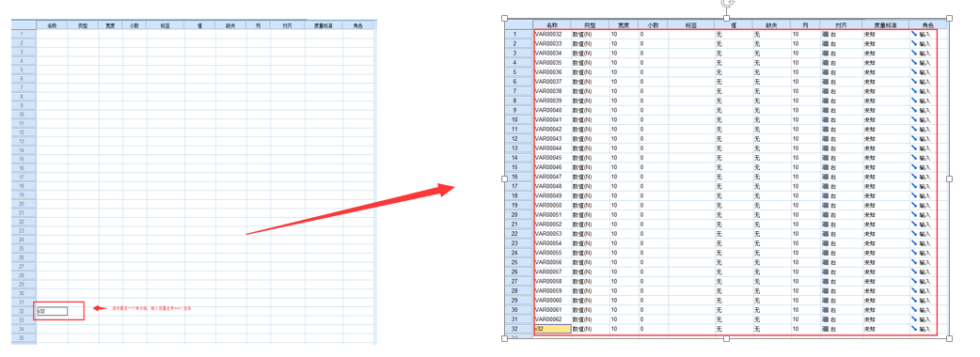Image resolution: width=980 pixels, height=357 pixels.
Task: Click the alignment icon in VAR00058 row
Action: 825,282
